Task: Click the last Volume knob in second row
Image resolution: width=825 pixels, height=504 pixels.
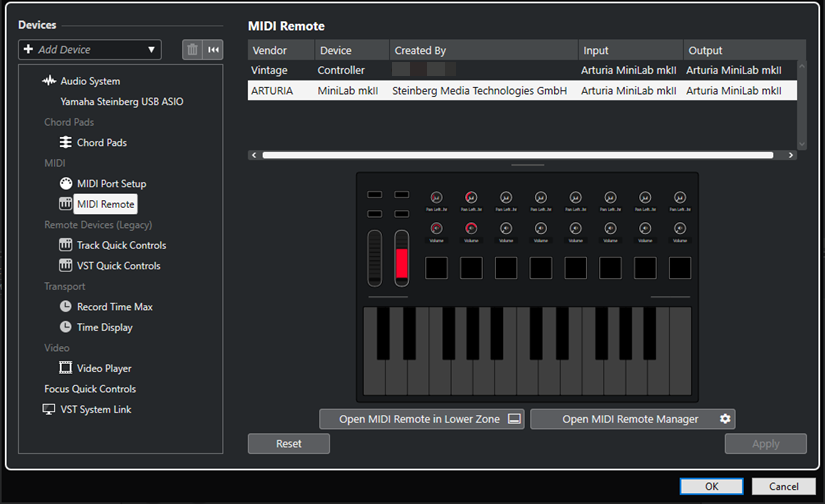Action: coord(680,228)
